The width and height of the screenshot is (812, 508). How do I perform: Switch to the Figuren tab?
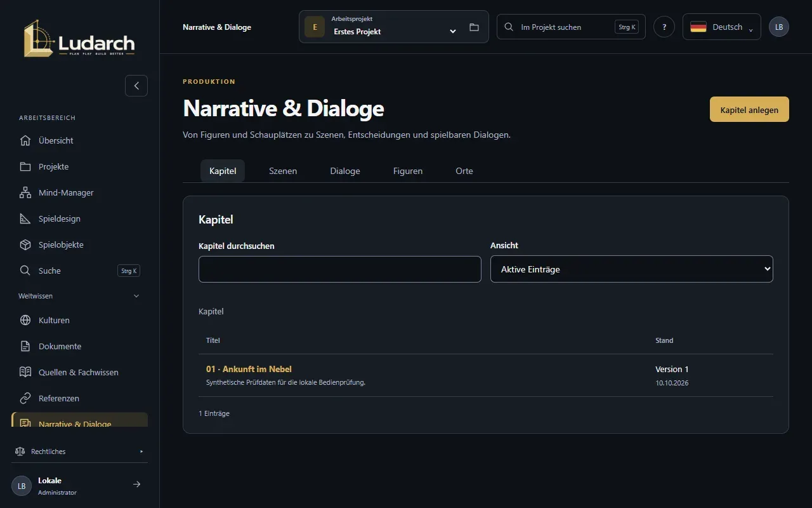click(x=408, y=171)
